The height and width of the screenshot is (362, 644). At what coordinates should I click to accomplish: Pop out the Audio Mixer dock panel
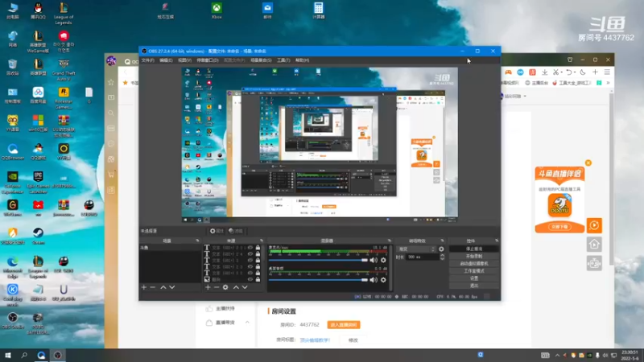coord(389,241)
